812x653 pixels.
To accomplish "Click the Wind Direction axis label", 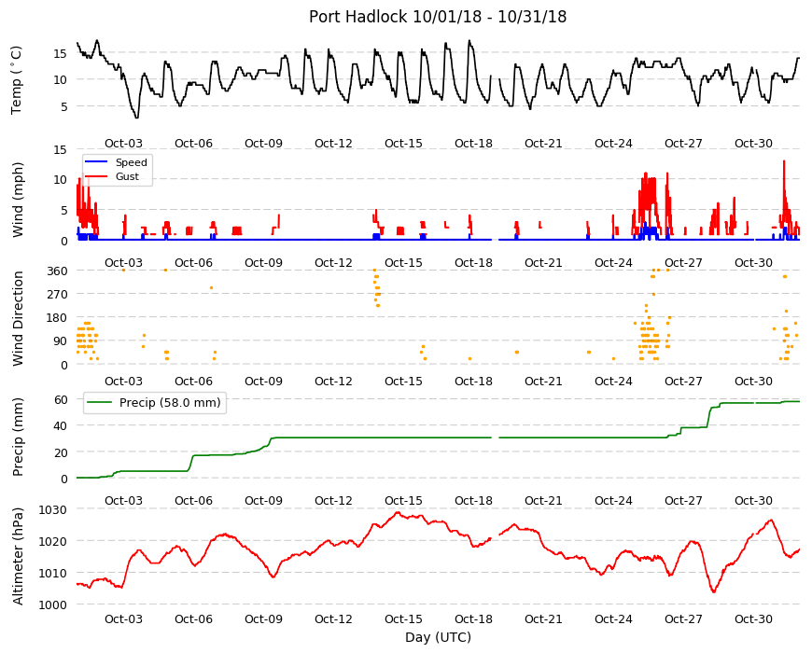I will click(18, 318).
